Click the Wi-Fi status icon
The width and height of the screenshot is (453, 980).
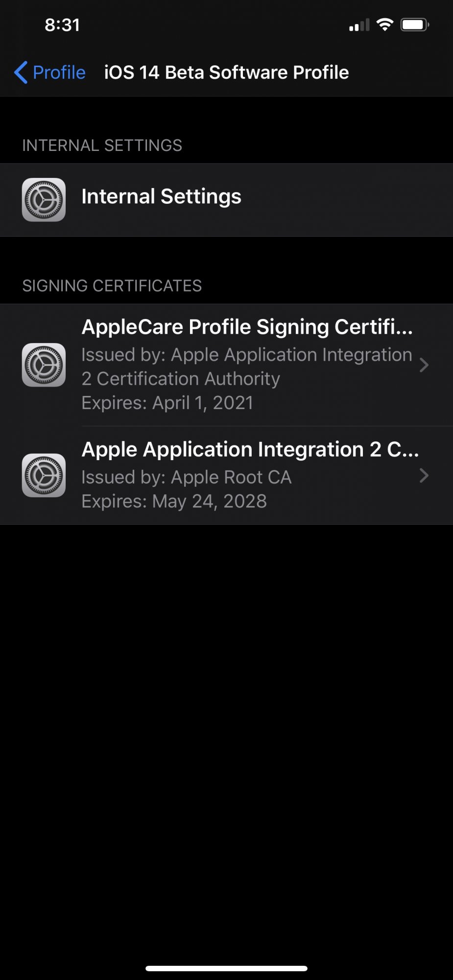pyautogui.click(x=385, y=24)
